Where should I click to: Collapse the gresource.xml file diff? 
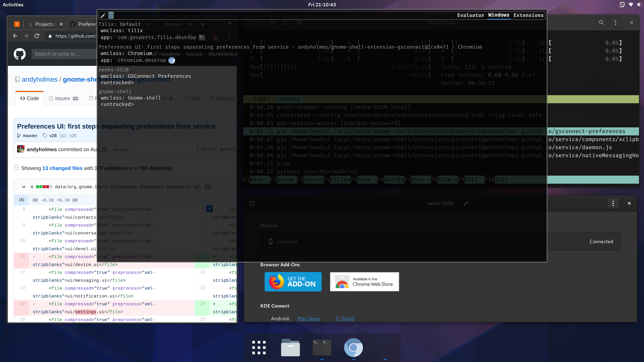tap(24, 187)
